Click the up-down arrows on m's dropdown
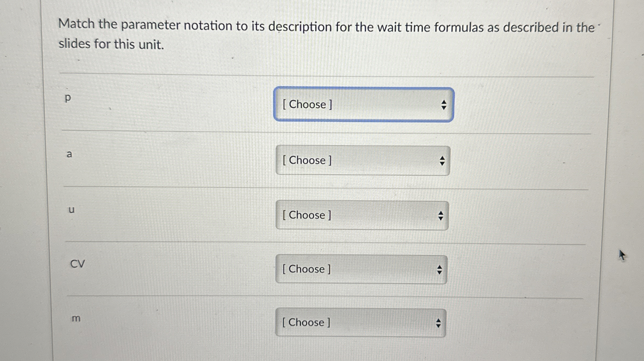 click(x=439, y=323)
